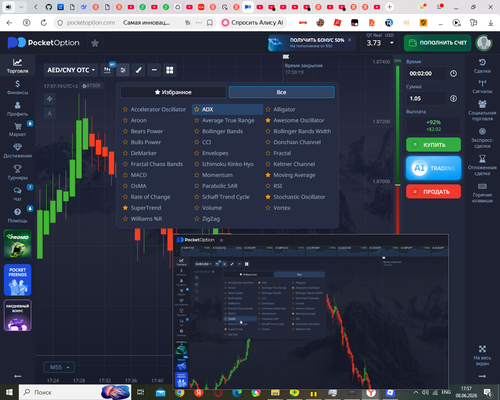This screenshot has width=500, height=400.
Task: Open the user avatar profile
Action: [x=484, y=43]
